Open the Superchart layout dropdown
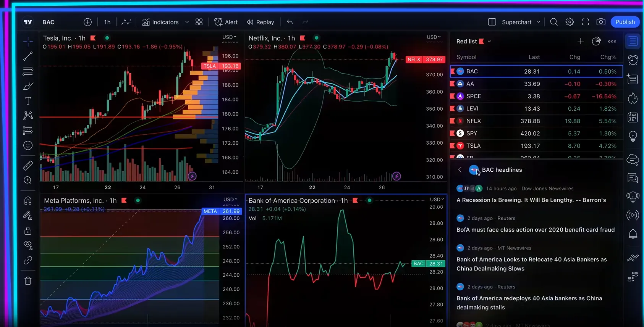This screenshot has width=644, height=327. (538, 22)
